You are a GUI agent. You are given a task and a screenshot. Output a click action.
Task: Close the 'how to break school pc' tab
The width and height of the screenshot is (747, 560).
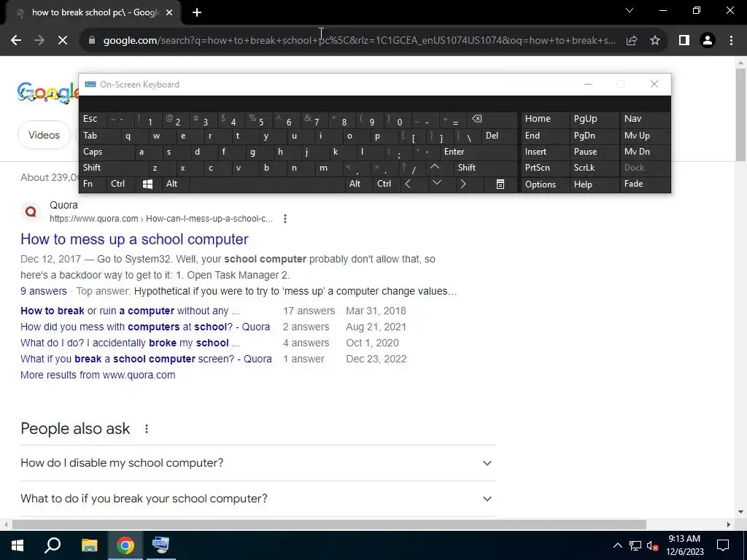169,13
